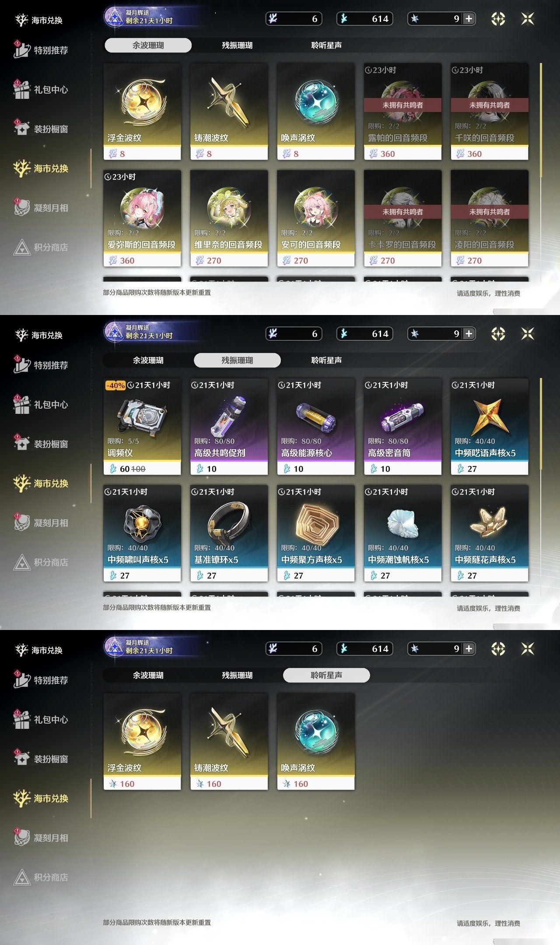Select the 调频仪 device icon
This screenshot has width=560, height=945.
tap(142, 416)
